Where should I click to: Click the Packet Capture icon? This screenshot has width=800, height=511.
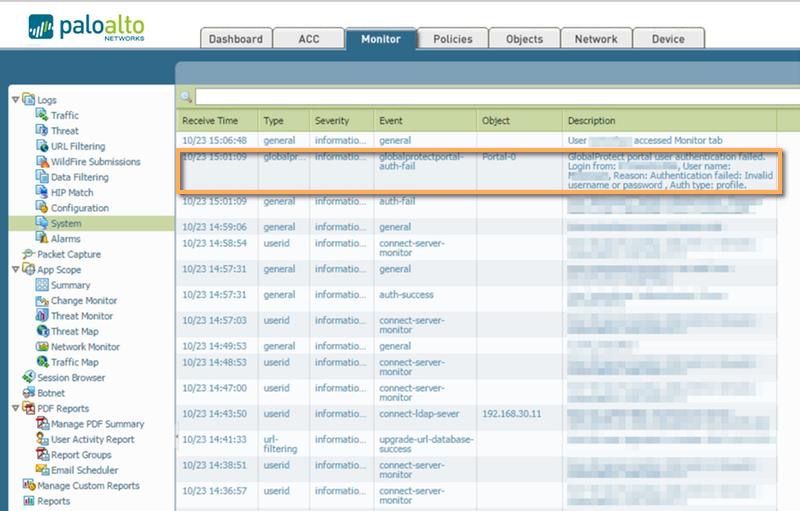[x=28, y=253]
